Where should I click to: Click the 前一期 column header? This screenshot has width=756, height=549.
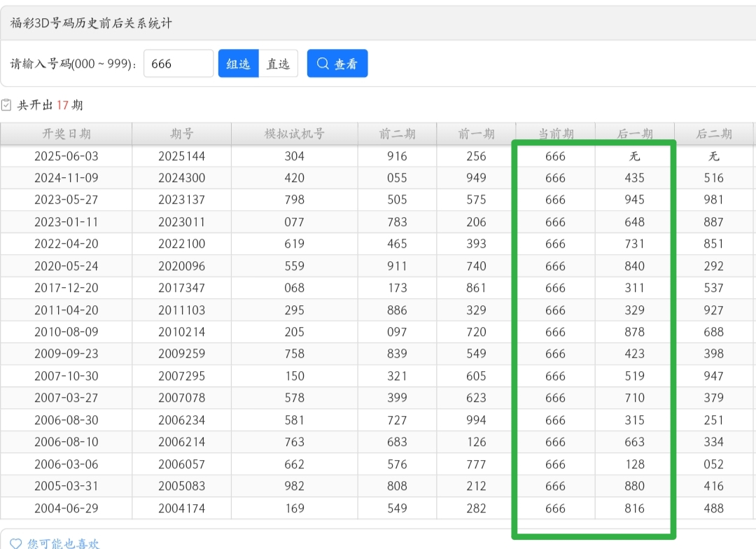click(477, 134)
